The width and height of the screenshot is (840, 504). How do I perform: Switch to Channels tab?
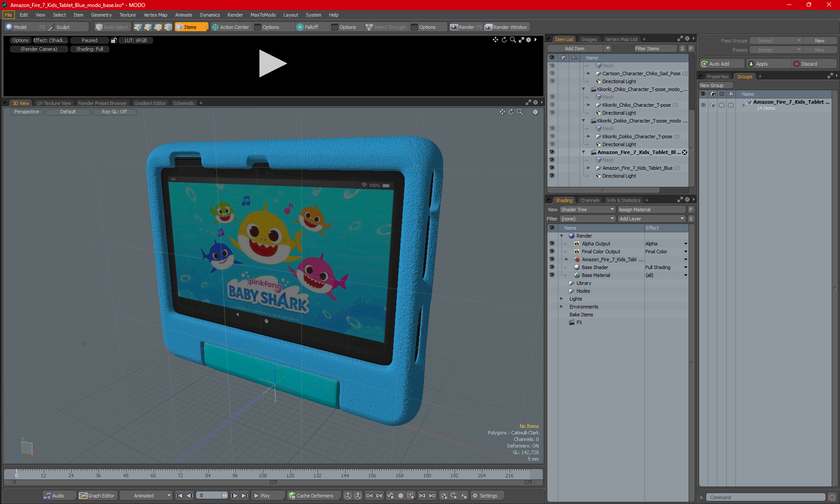[590, 200]
